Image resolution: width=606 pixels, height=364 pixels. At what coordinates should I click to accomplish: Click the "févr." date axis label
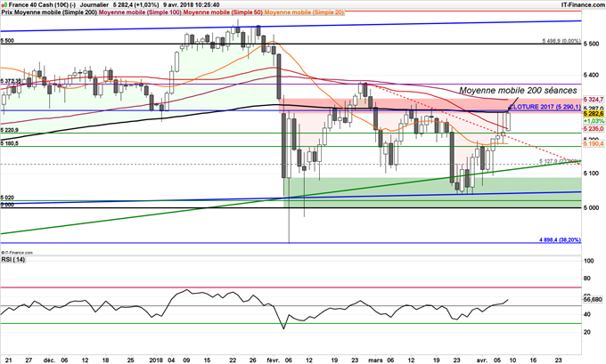pos(275,360)
